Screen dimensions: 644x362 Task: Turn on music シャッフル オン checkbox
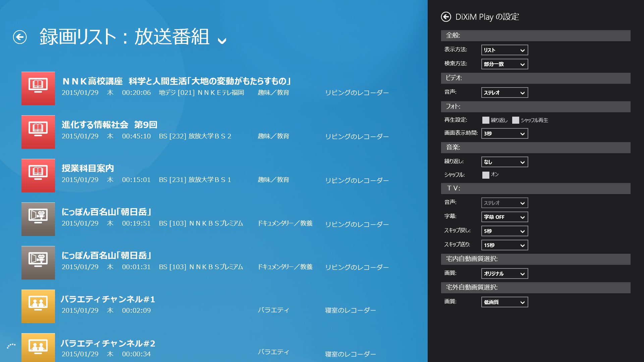[x=486, y=175]
